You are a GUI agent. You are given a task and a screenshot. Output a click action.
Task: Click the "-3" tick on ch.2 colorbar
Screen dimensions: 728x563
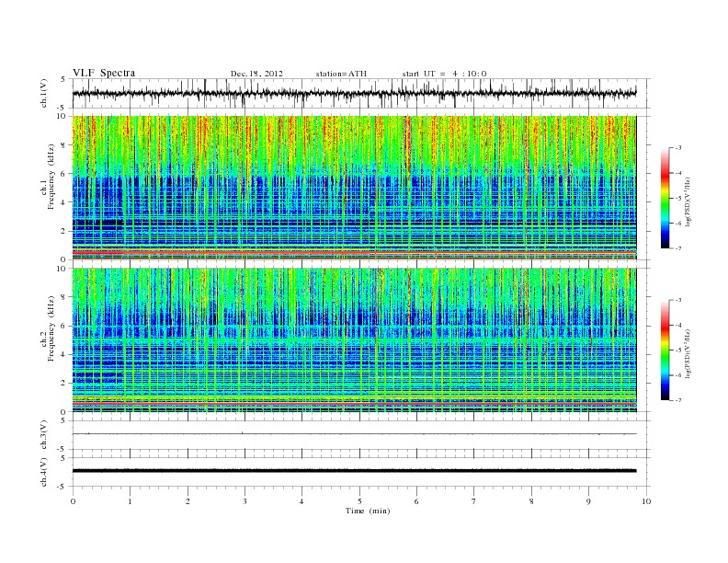(678, 300)
